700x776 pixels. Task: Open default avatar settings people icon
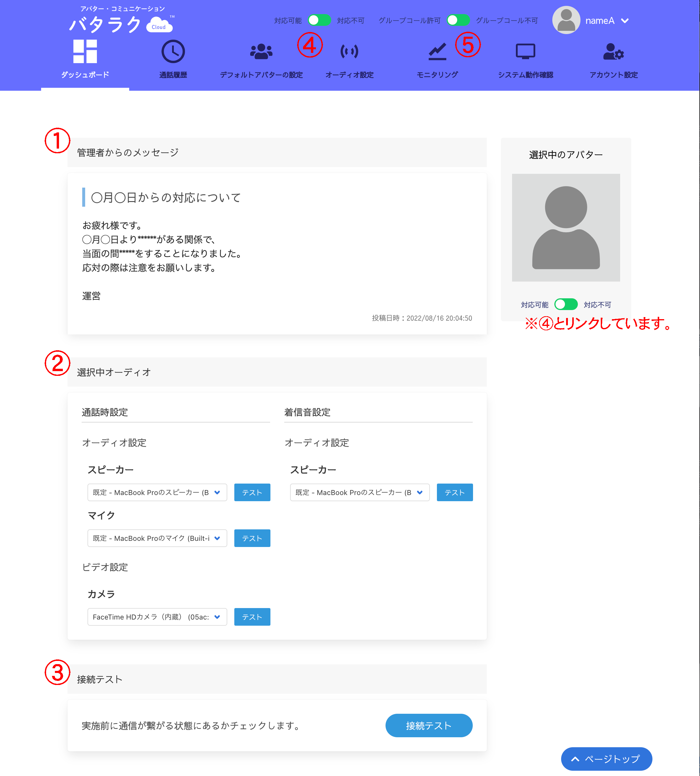pos(261,51)
